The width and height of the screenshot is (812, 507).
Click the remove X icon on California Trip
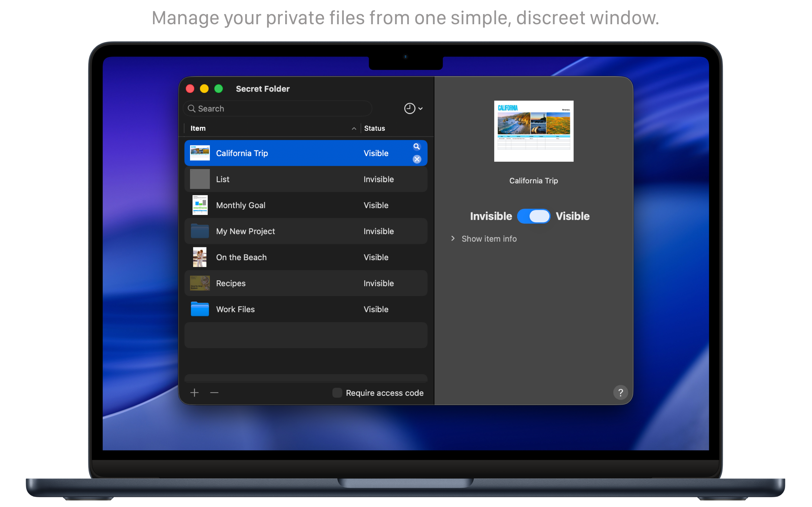click(417, 159)
